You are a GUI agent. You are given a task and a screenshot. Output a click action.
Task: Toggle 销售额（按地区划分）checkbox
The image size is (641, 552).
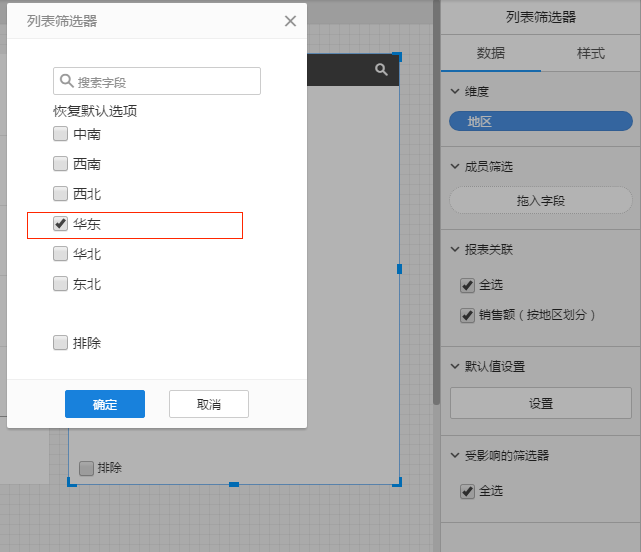[x=467, y=315]
